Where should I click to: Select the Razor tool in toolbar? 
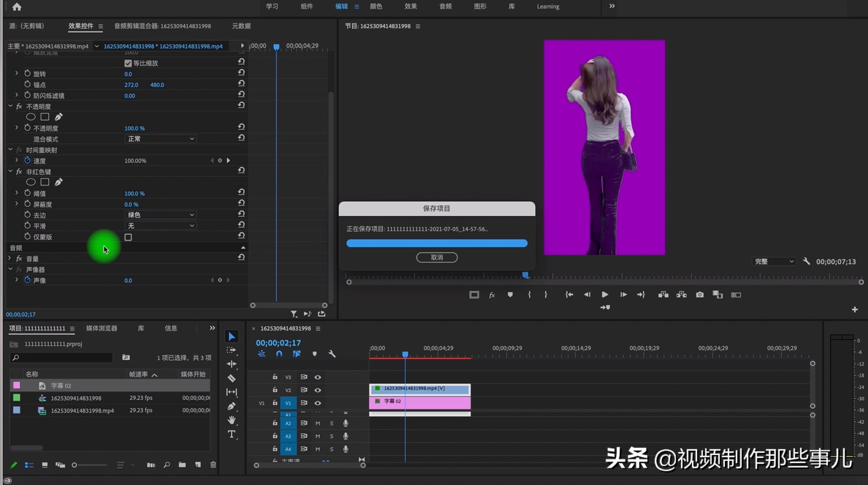(x=232, y=378)
